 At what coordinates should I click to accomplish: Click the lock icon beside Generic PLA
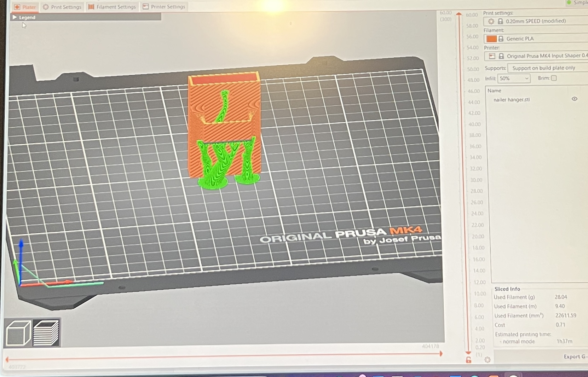501,39
